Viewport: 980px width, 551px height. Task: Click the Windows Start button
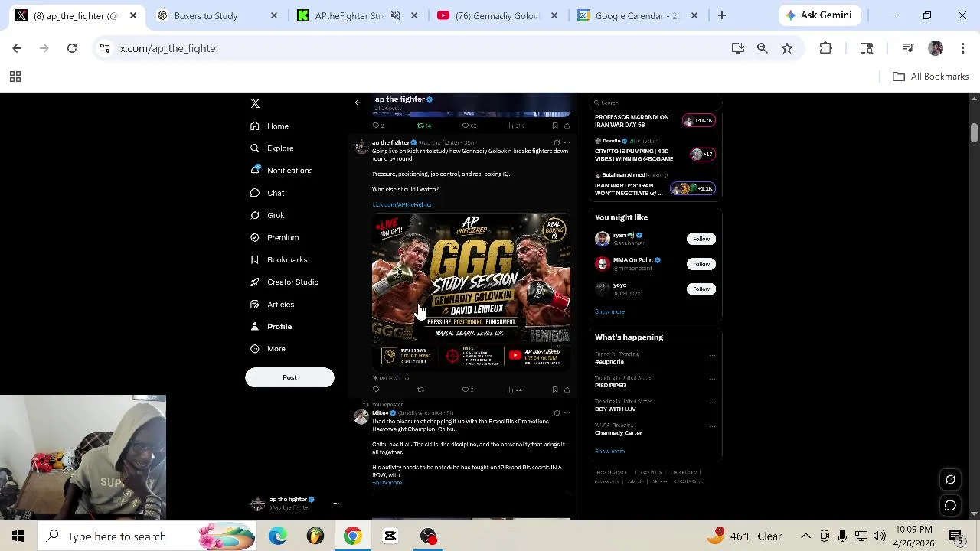pos(18,536)
